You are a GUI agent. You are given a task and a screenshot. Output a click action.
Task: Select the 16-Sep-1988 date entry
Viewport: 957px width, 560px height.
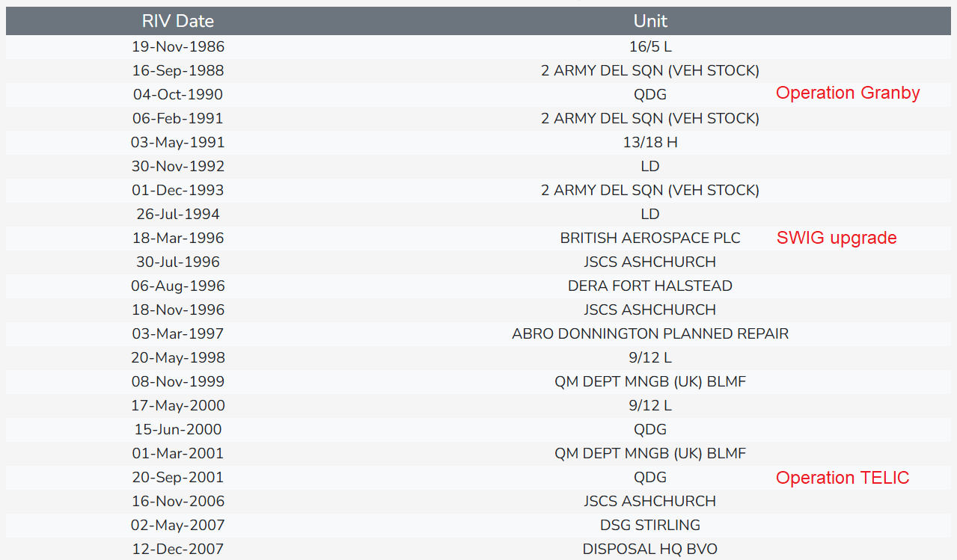point(178,70)
